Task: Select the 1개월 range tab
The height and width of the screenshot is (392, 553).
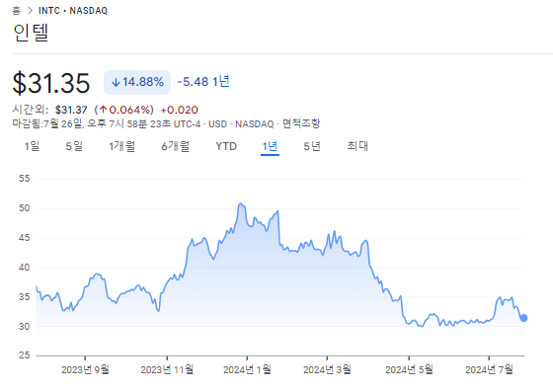Action: (122, 146)
